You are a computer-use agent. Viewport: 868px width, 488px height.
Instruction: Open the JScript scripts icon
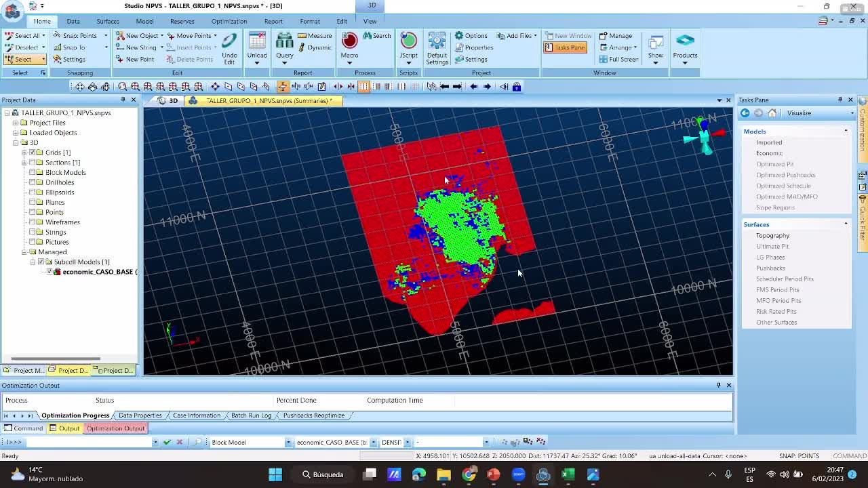[408, 42]
